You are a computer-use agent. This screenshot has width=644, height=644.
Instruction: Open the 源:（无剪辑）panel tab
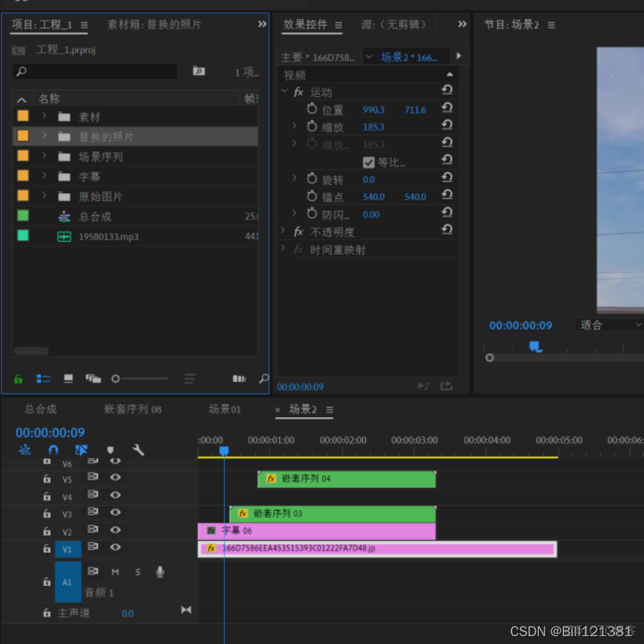click(x=394, y=24)
